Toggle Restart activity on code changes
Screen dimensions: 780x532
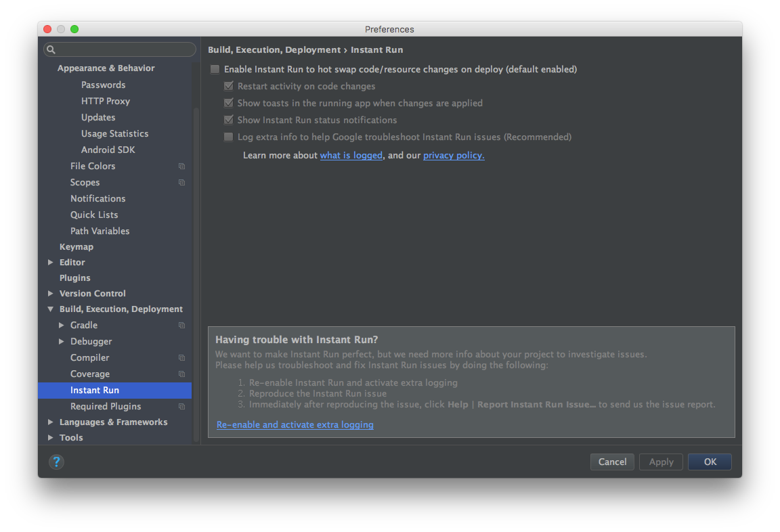point(228,86)
